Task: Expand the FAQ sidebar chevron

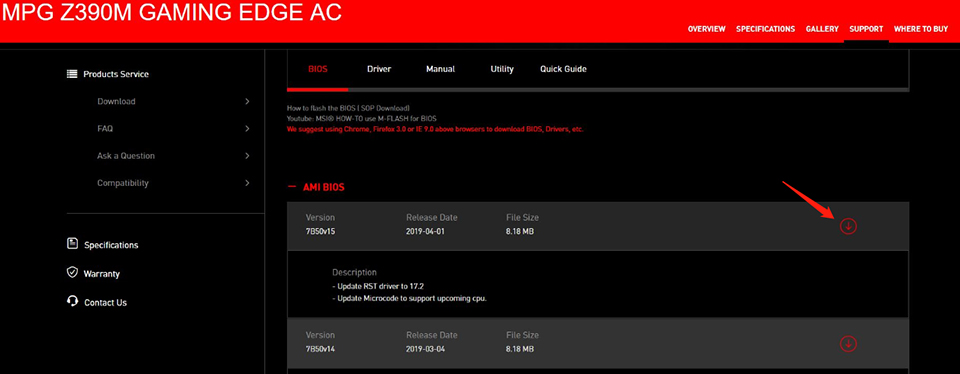Action: point(247,129)
